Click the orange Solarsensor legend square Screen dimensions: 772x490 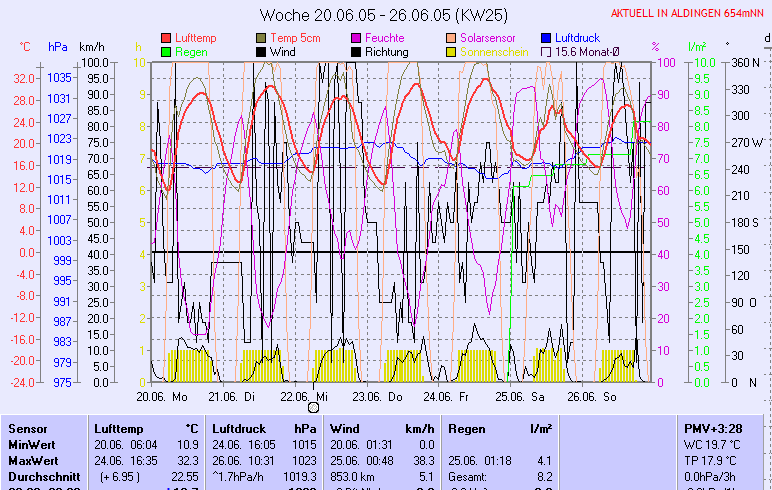coord(451,38)
